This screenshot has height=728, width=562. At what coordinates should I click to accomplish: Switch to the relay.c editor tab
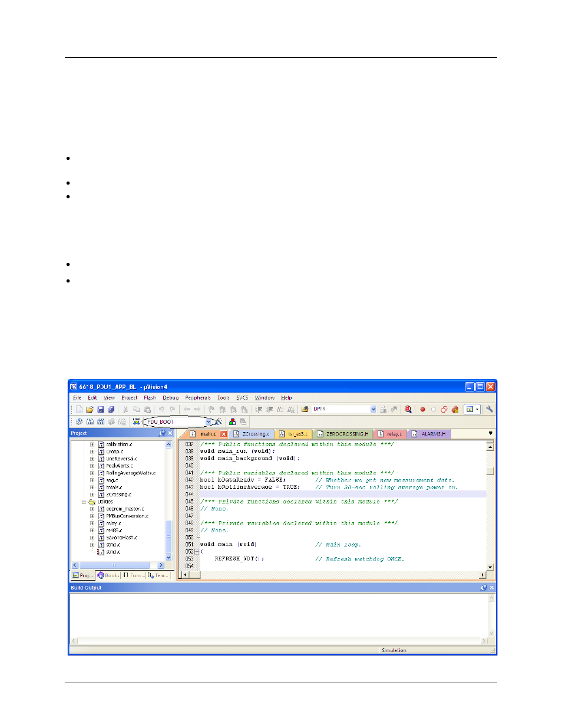pos(390,434)
